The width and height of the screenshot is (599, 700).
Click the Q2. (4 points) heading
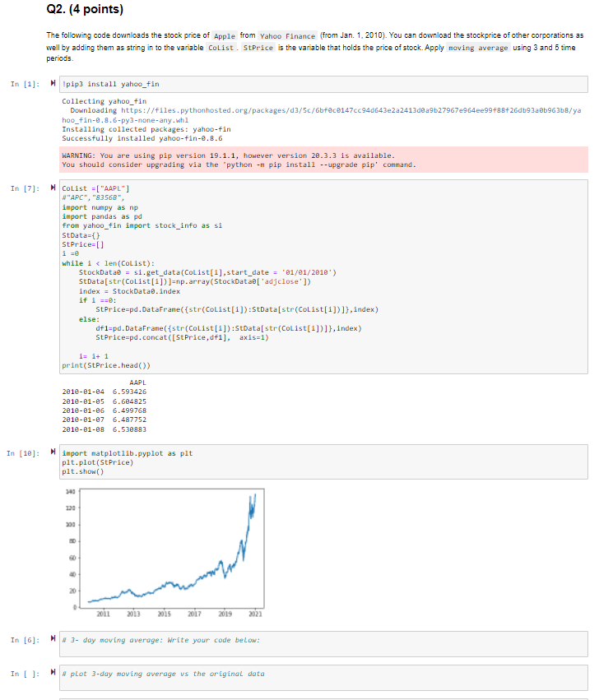[85, 9]
